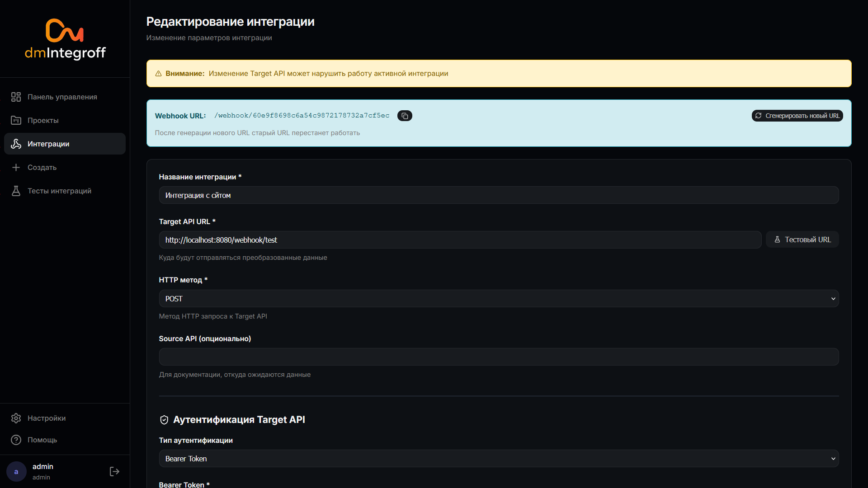Click the Название интеграции input field
The height and width of the screenshot is (488, 868).
point(499,195)
